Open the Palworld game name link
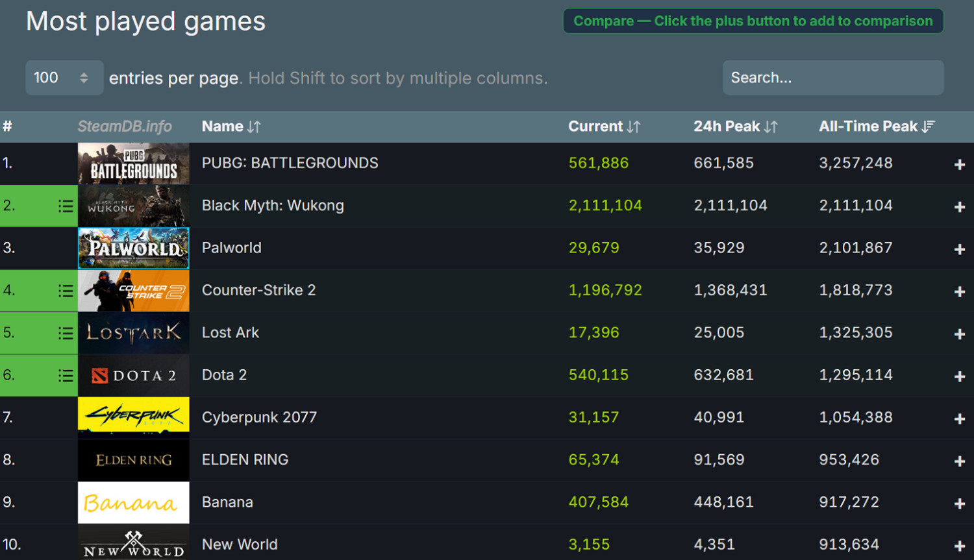Screen dimensions: 974x560 [x=232, y=248]
